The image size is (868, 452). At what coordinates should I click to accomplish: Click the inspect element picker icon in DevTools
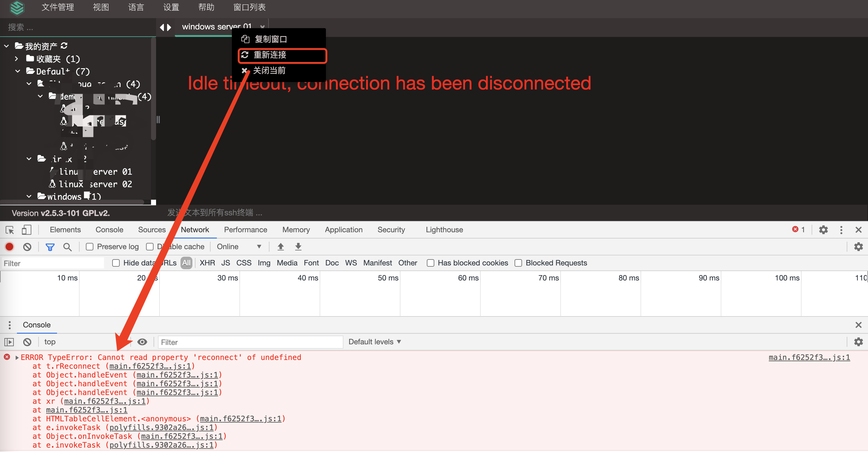pos(10,230)
